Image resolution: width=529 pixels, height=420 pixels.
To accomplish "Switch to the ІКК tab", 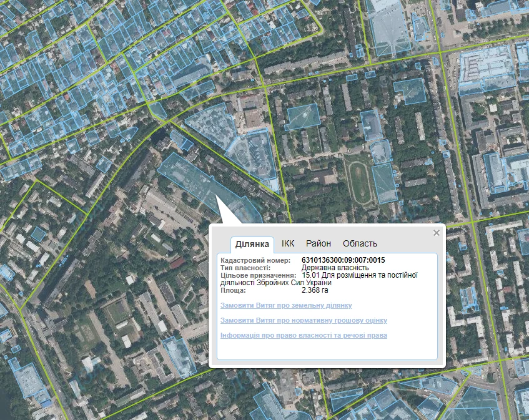I will [288, 244].
